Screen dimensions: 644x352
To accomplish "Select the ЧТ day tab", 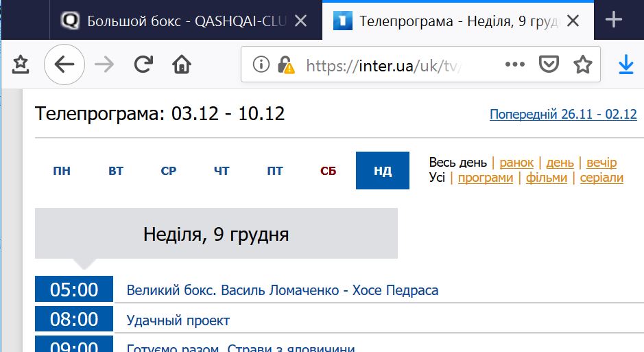I will (x=222, y=171).
